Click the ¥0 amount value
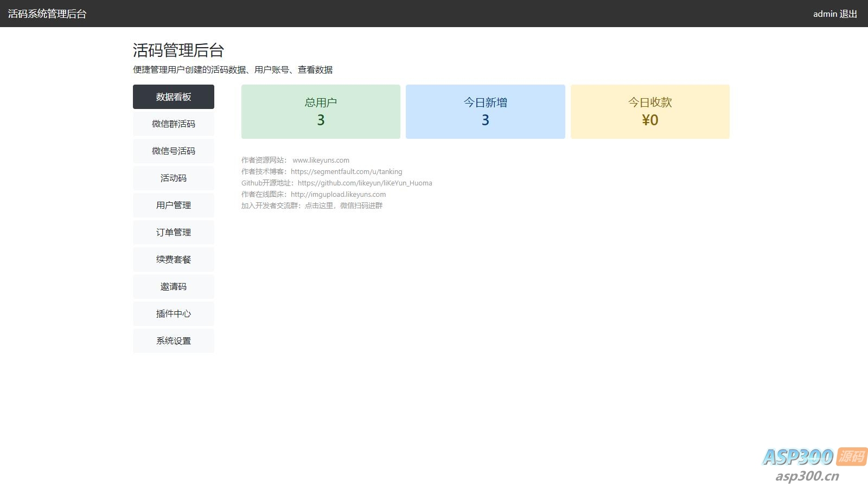The image size is (868, 488). pyautogui.click(x=650, y=120)
